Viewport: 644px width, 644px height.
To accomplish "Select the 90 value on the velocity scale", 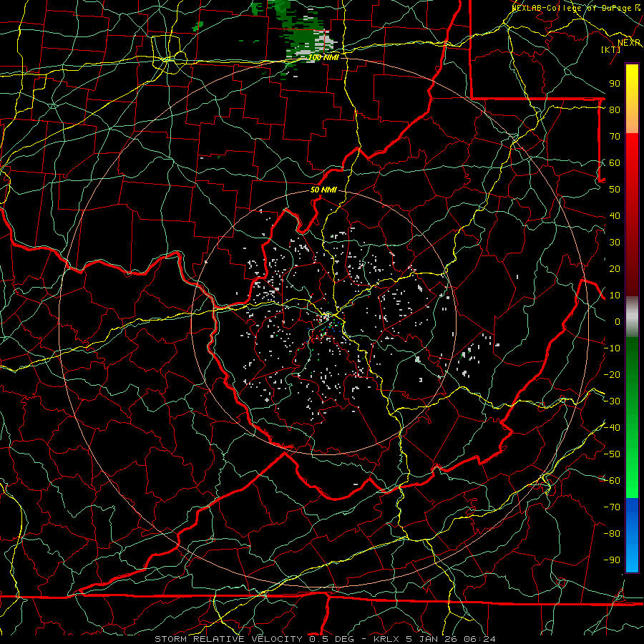I will point(615,84).
